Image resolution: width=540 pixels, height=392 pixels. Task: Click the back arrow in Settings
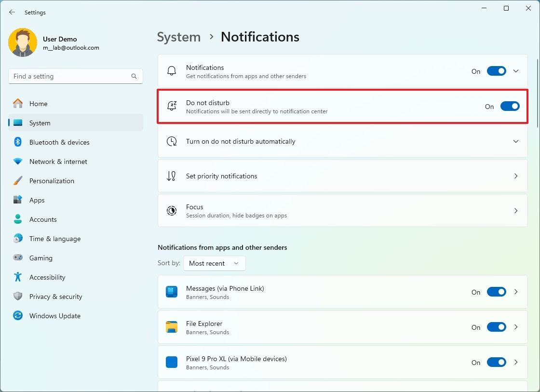[12, 12]
